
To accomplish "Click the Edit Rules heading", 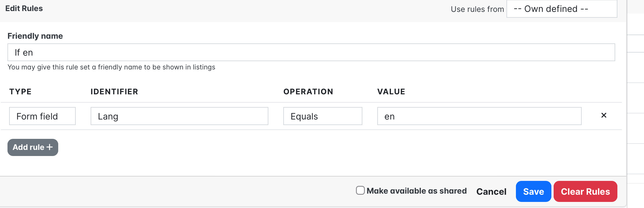I will point(24,9).
